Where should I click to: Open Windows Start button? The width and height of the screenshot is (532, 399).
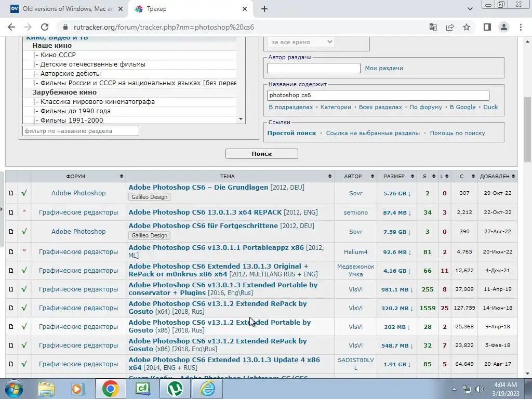14,389
